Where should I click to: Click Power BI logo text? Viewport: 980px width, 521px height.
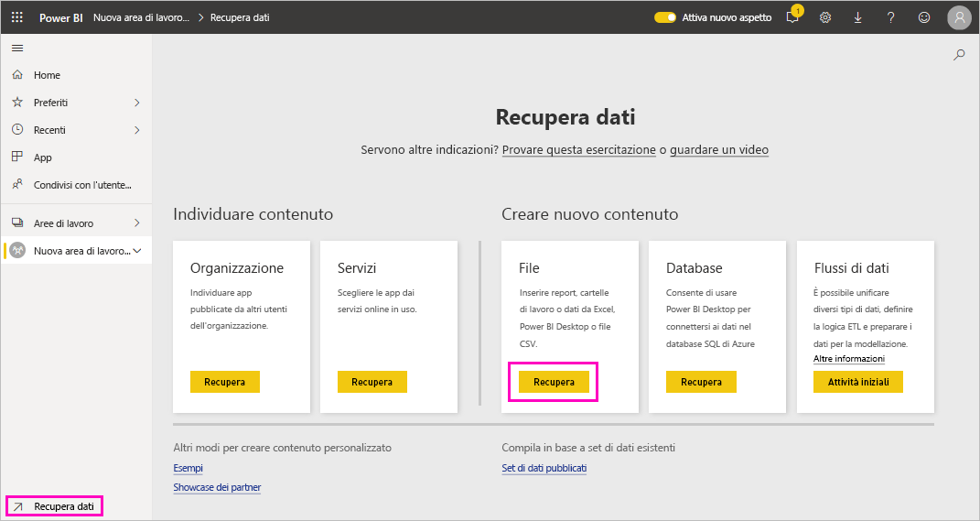click(x=61, y=17)
